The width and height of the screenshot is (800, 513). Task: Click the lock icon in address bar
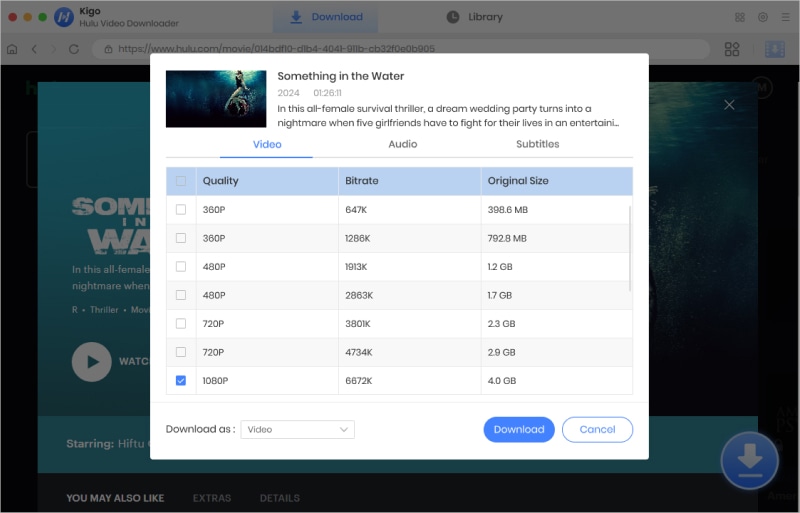(108, 49)
